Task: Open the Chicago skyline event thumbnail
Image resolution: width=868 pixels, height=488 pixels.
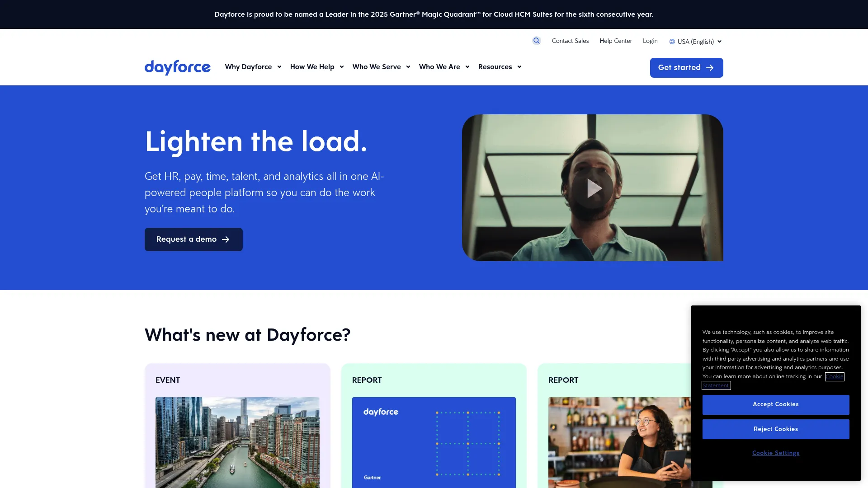Action: coord(237,442)
